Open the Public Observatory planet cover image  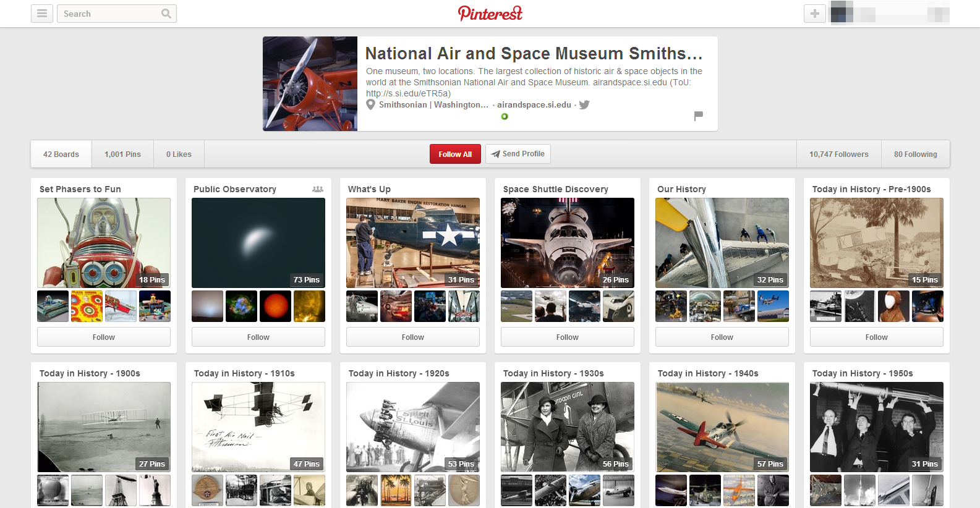pos(258,243)
